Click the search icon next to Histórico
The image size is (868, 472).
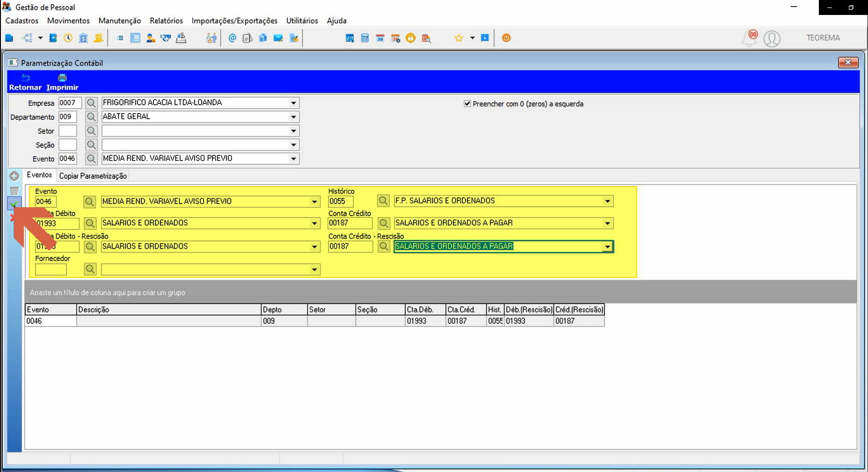383,201
